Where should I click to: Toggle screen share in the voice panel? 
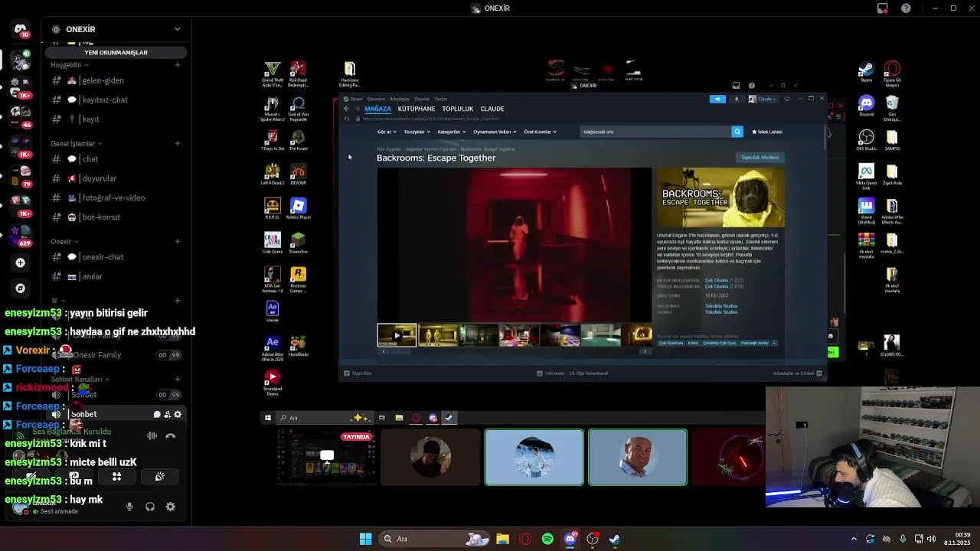point(73,476)
